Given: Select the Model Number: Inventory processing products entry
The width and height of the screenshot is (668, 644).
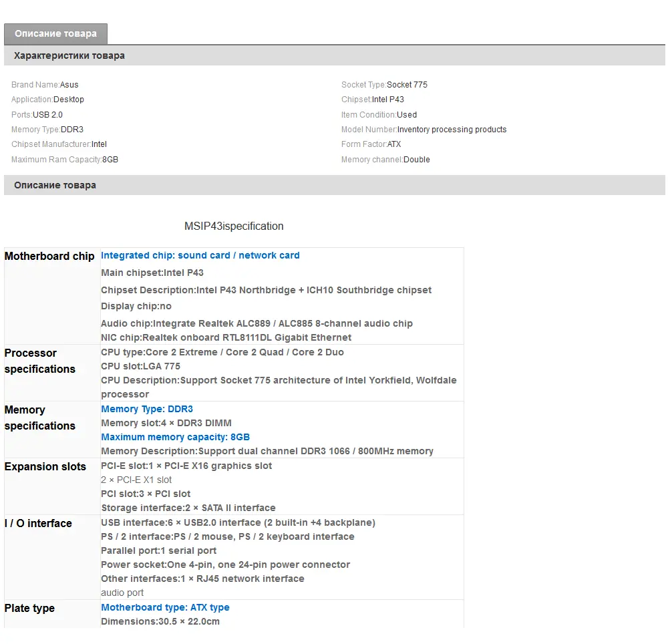Looking at the screenshot, I should coord(424,130).
